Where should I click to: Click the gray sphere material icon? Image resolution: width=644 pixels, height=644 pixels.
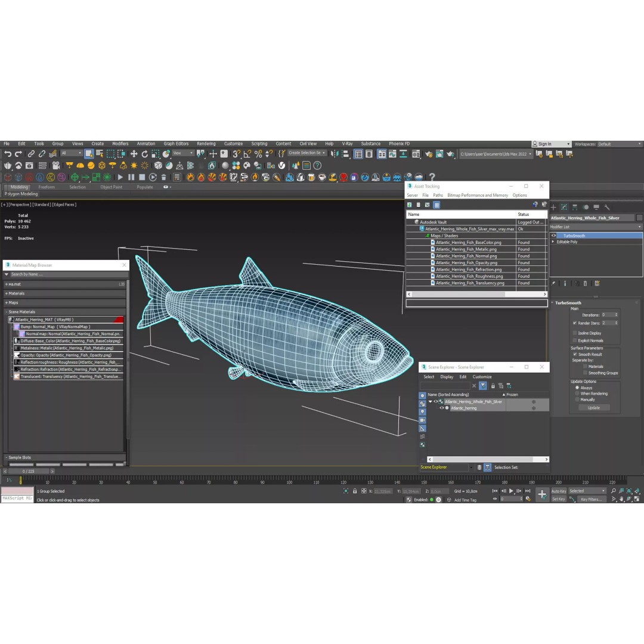(225, 166)
